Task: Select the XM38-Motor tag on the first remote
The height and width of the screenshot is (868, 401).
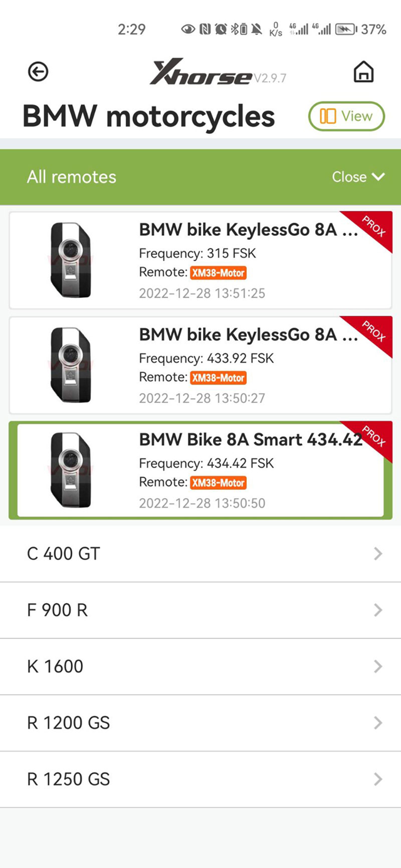Action: pyautogui.click(x=218, y=273)
